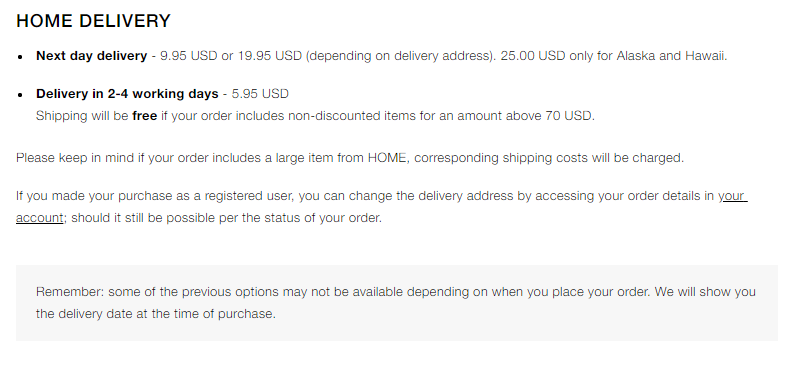
Task: Click 'Delivery in 2-4 working days' text
Action: (127, 94)
